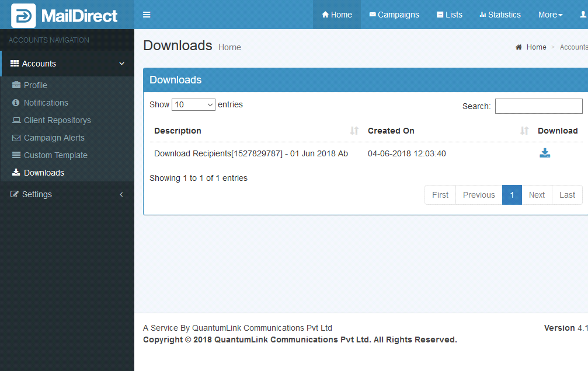
Task: Go to Campaign Alerts in the sidebar
Action: 54,138
